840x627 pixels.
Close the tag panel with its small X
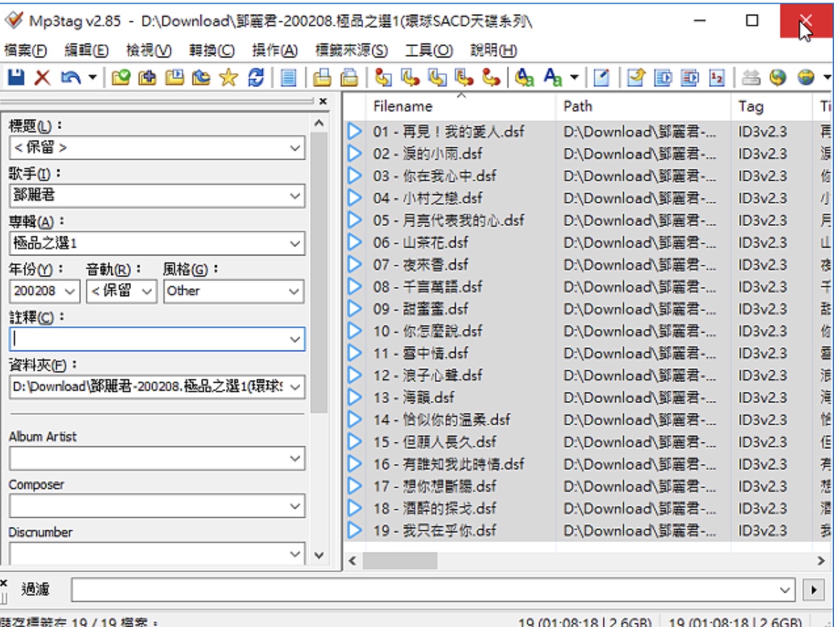(x=323, y=102)
